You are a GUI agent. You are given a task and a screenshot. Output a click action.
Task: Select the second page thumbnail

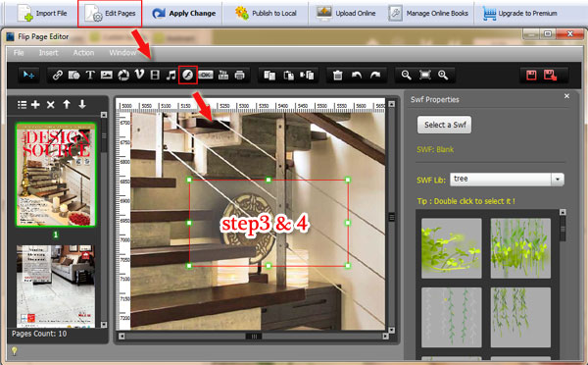click(x=56, y=287)
